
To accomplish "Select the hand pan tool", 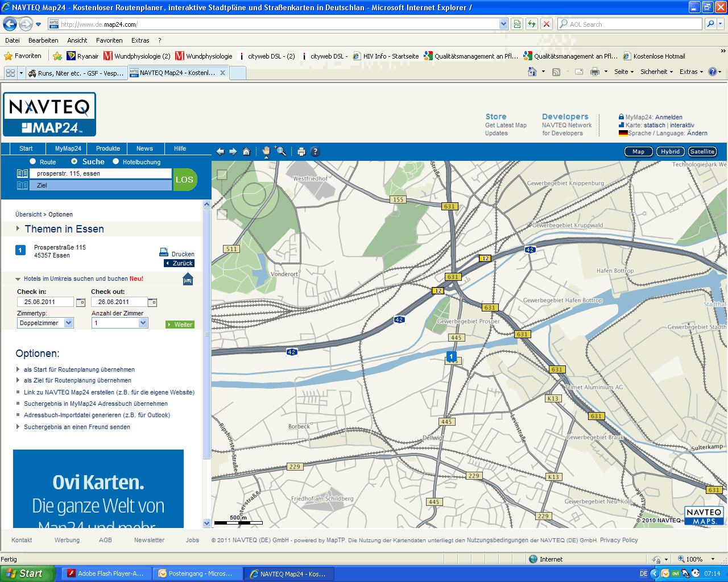I will [266, 151].
